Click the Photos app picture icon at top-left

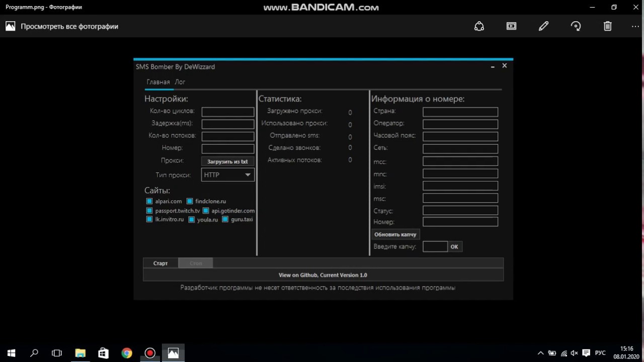[x=10, y=26]
